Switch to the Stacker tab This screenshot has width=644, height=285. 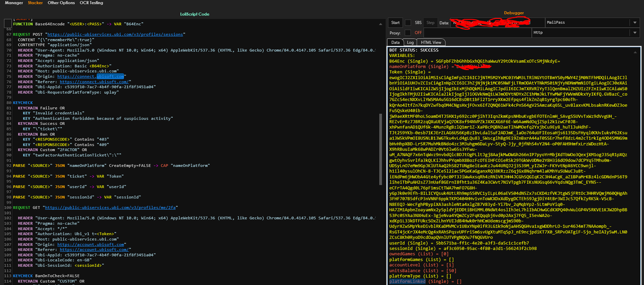pyautogui.click(x=35, y=3)
